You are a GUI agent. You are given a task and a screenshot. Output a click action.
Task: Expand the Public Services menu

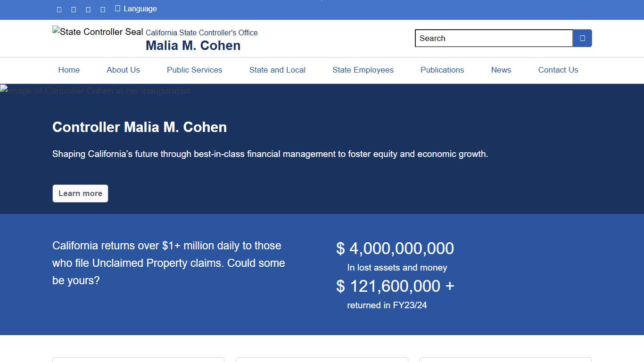(x=194, y=70)
